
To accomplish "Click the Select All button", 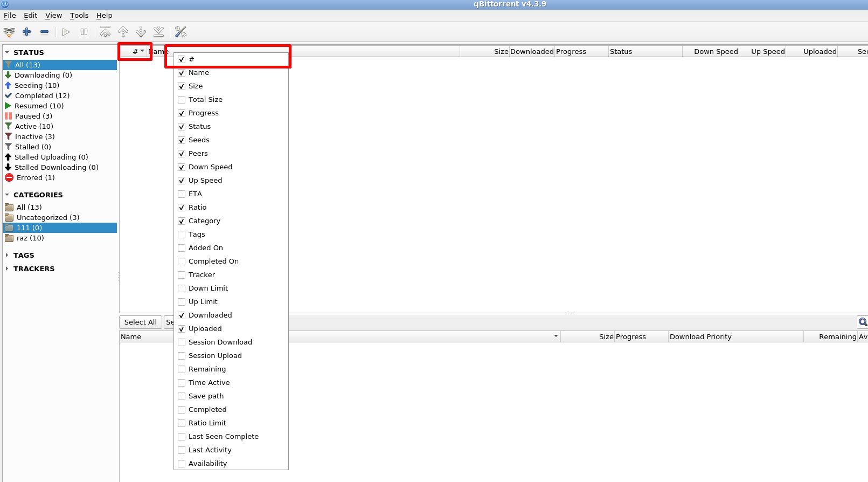I will pos(141,322).
